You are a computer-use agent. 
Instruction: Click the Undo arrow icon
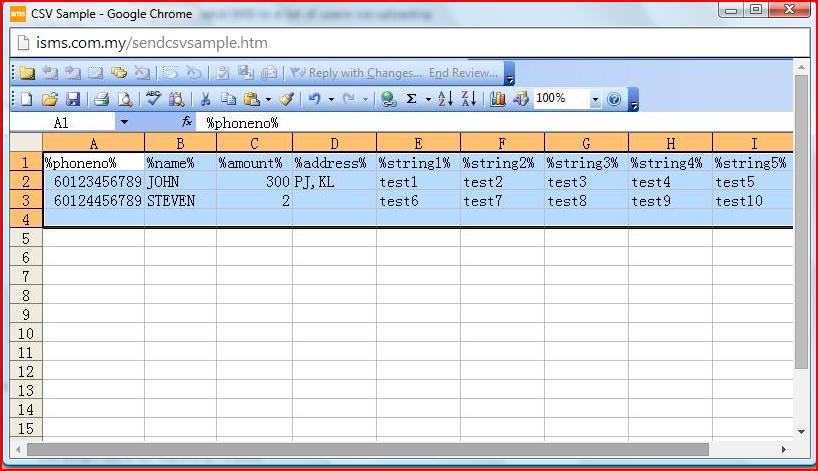tap(314, 99)
